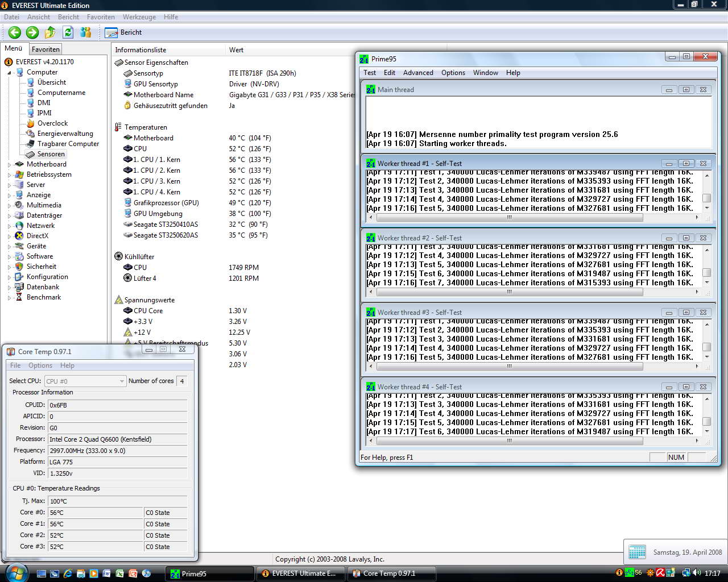Open the Bericht report button in EVEREST toolbar
Viewport: 728px width, 582px height.
pos(123,32)
